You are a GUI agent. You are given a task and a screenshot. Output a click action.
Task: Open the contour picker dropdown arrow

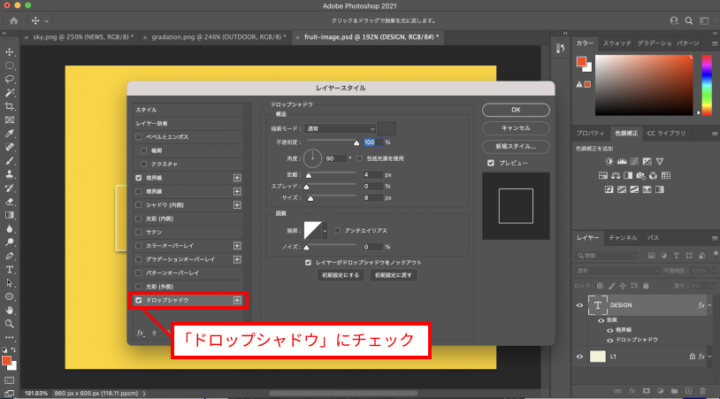click(325, 230)
